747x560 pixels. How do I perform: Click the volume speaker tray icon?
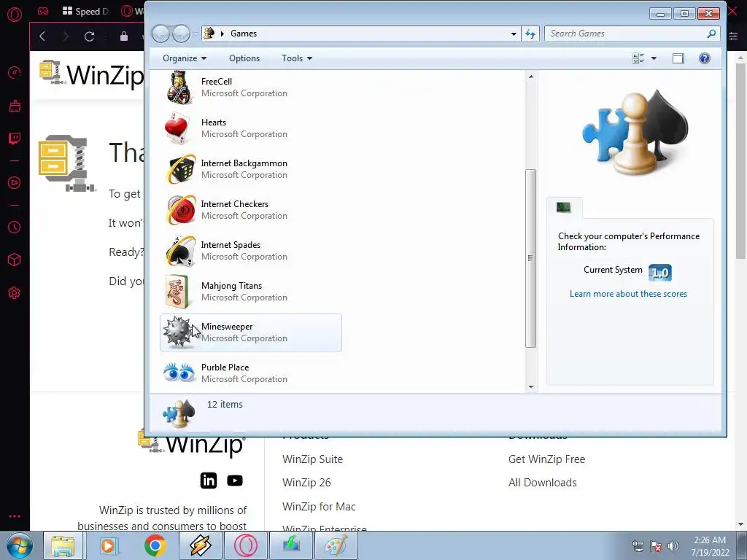click(x=673, y=546)
